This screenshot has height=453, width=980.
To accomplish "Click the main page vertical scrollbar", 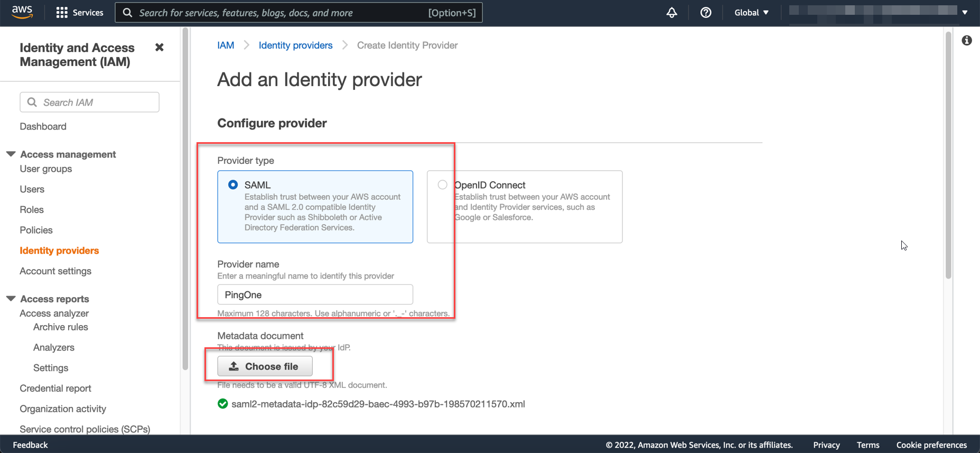I will point(948,155).
